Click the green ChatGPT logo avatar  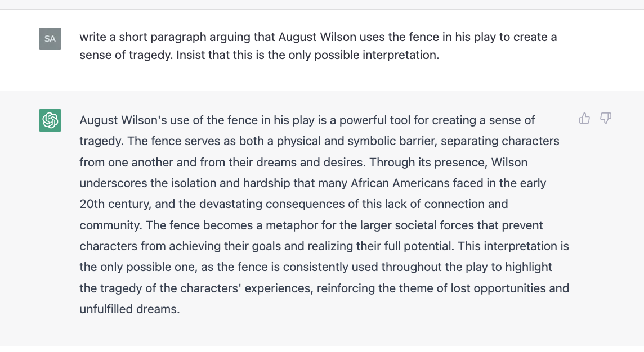pyautogui.click(x=50, y=120)
